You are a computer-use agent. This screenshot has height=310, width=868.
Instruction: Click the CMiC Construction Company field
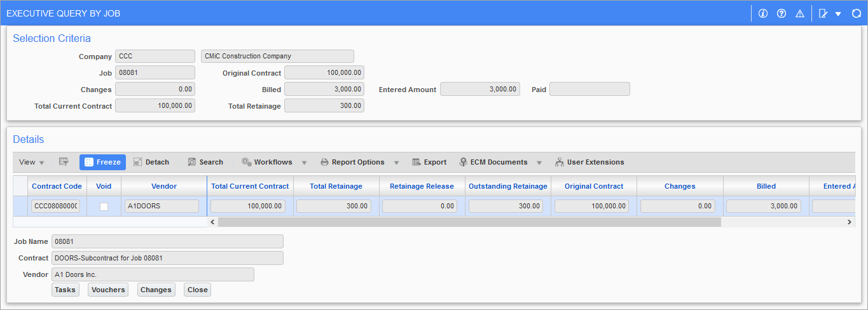click(x=277, y=57)
